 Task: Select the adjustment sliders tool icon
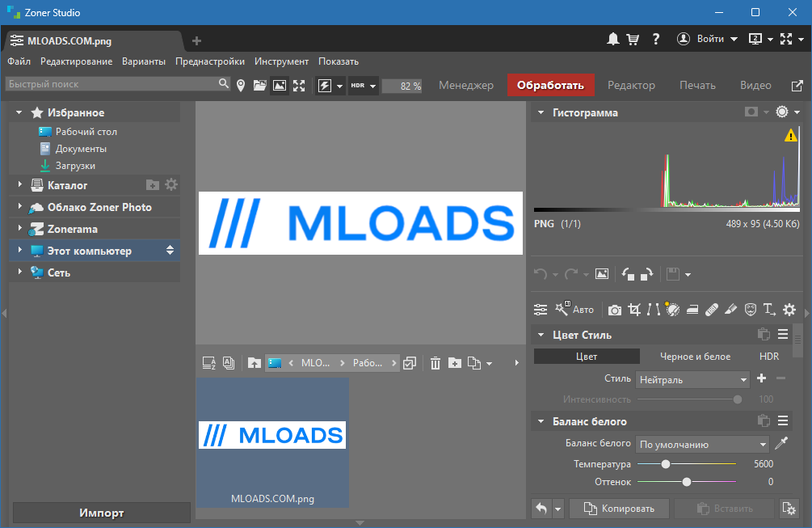coord(541,310)
